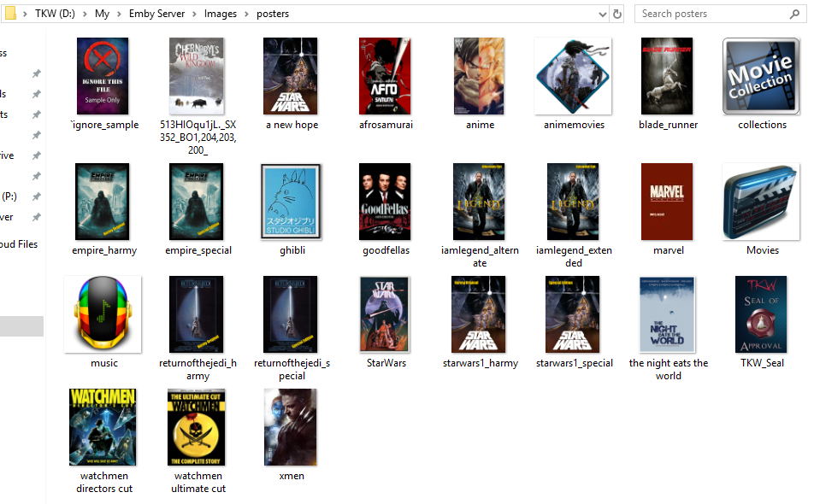814x504 pixels.
Task: Select the returnofthejedi_harmy poster
Action: [197, 314]
